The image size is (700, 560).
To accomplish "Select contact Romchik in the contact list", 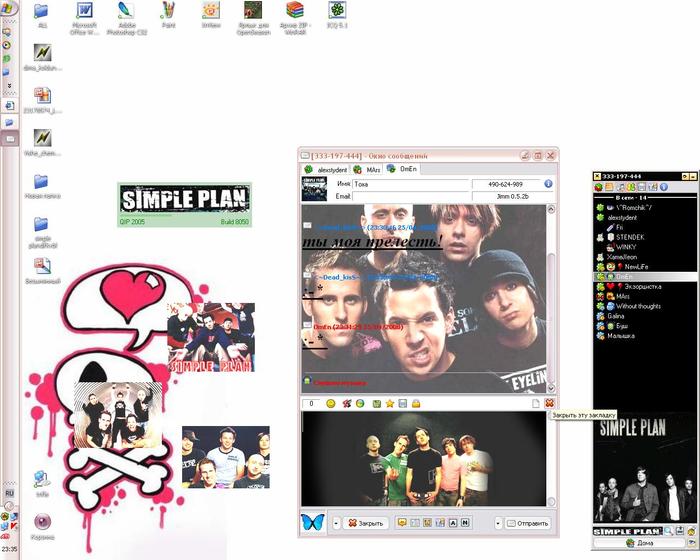I will point(645,208).
